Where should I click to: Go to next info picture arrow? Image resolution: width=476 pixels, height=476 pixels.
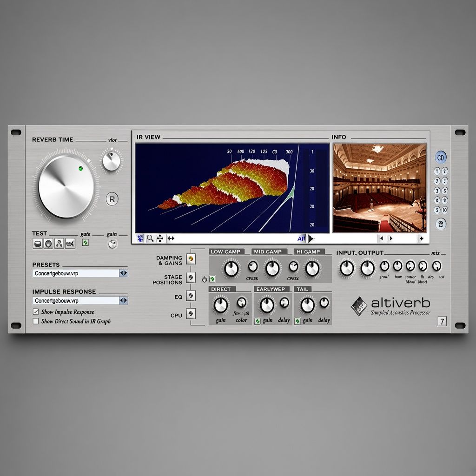point(390,238)
